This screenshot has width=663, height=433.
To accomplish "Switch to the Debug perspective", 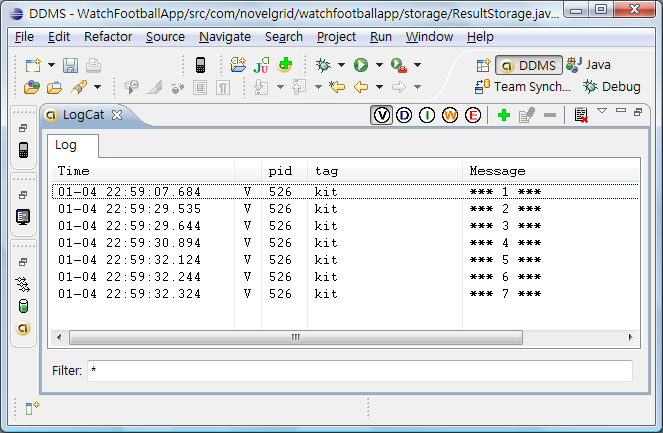I will pos(611,87).
